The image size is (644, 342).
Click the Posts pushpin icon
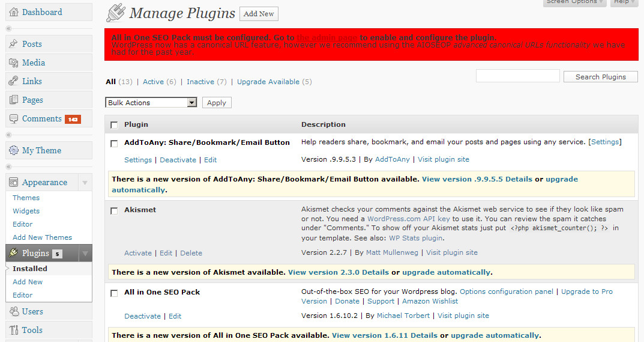point(13,44)
